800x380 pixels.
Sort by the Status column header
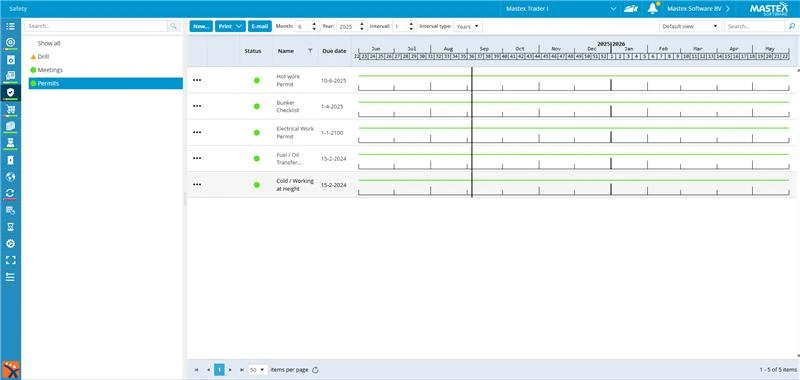[253, 51]
